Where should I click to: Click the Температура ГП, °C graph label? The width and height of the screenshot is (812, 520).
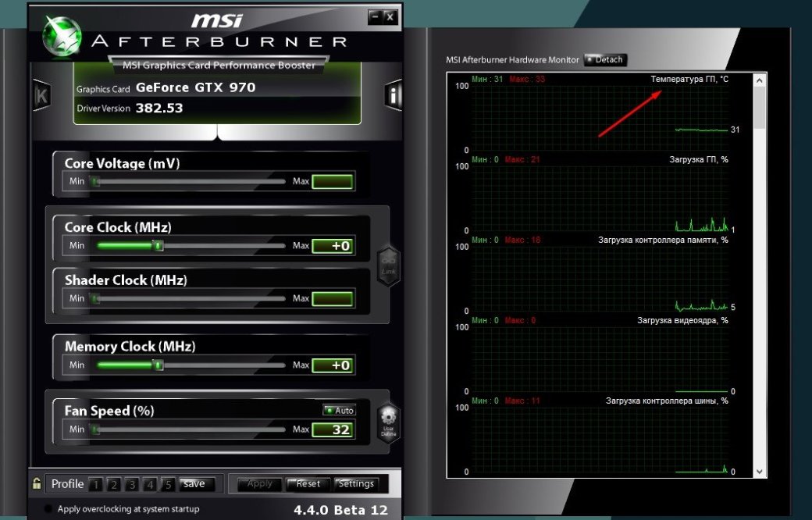(689, 79)
